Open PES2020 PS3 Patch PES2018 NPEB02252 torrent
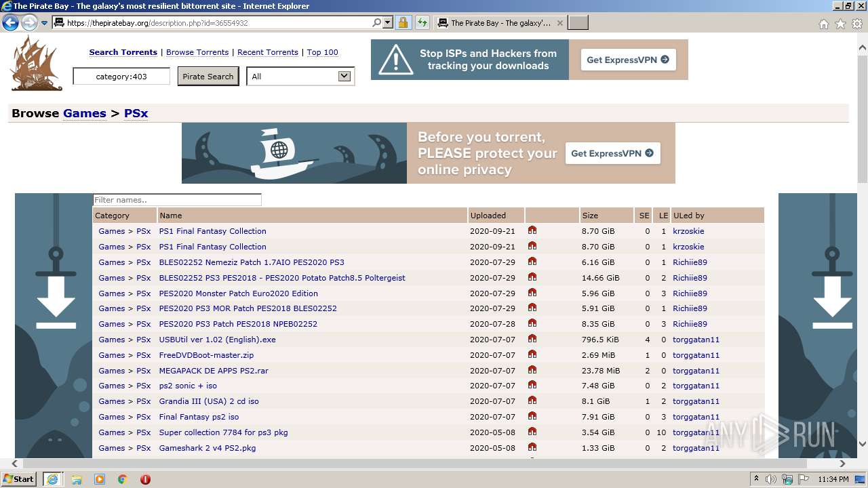Image resolution: width=868 pixels, height=488 pixels. [238, 324]
